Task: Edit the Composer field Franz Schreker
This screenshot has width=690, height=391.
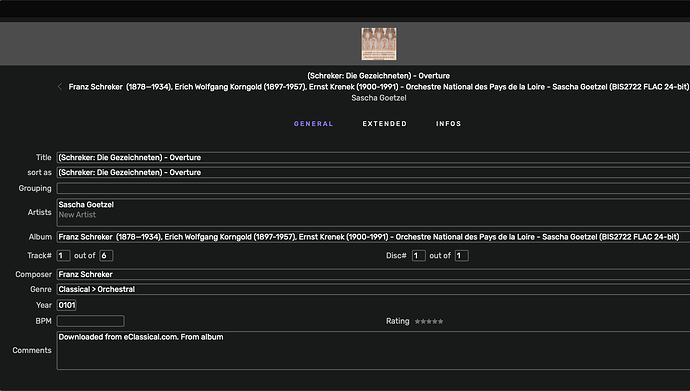Action: coord(373,274)
